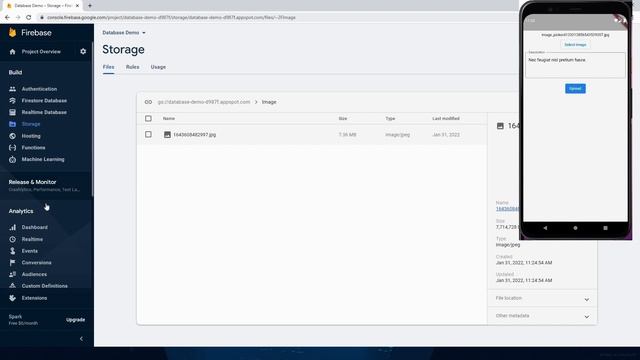The height and width of the screenshot is (360, 640).
Task: Click the Realtime Database icon
Action: point(13,112)
